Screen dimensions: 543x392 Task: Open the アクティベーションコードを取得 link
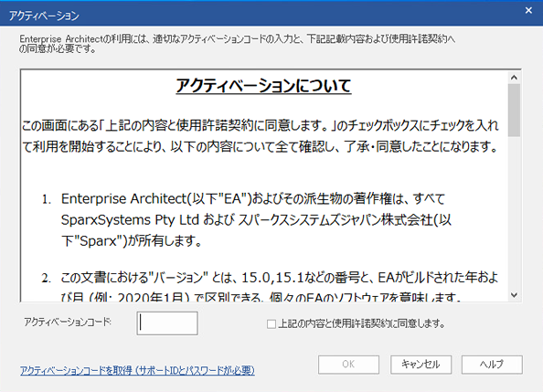coord(137,371)
